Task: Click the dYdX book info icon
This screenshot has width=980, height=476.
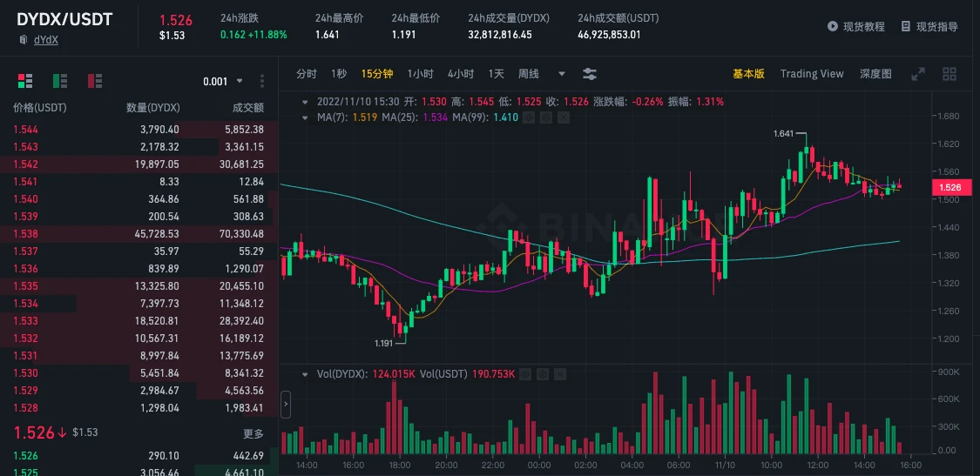Action: click(x=24, y=40)
